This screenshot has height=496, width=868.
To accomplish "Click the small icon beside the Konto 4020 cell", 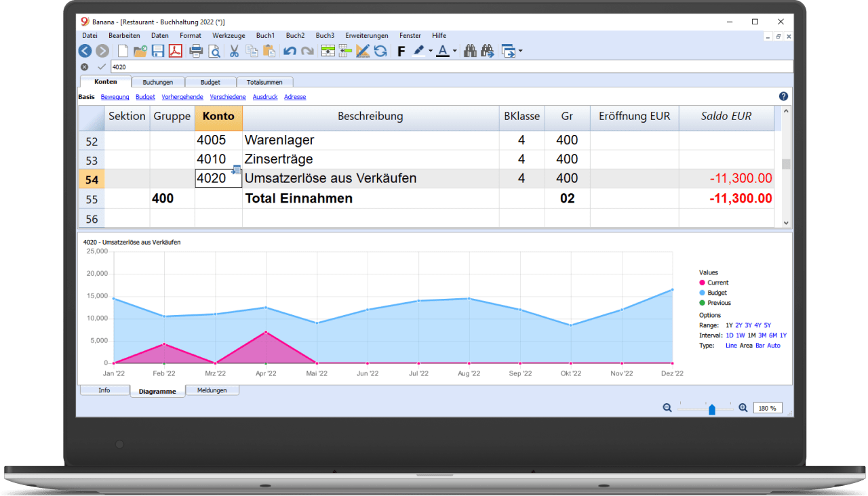I will tap(237, 169).
